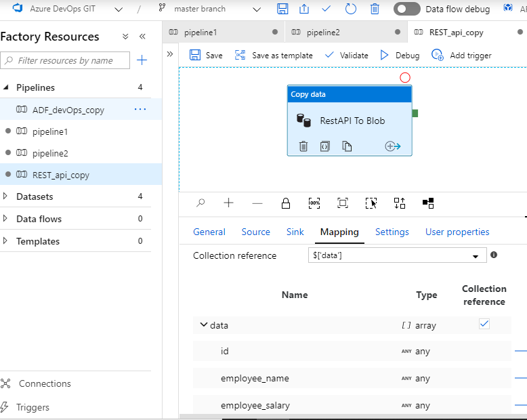Screen dimensions: 527x420
Task: Select REST_api_copy in the resources tree
Action: 61,175
